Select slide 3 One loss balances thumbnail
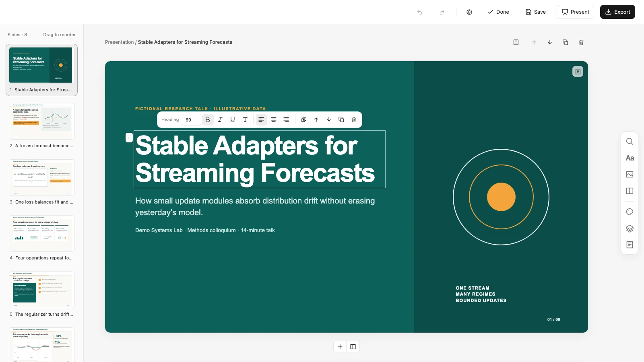Viewport: 644px width, 362px height. pyautogui.click(x=41, y=178)
